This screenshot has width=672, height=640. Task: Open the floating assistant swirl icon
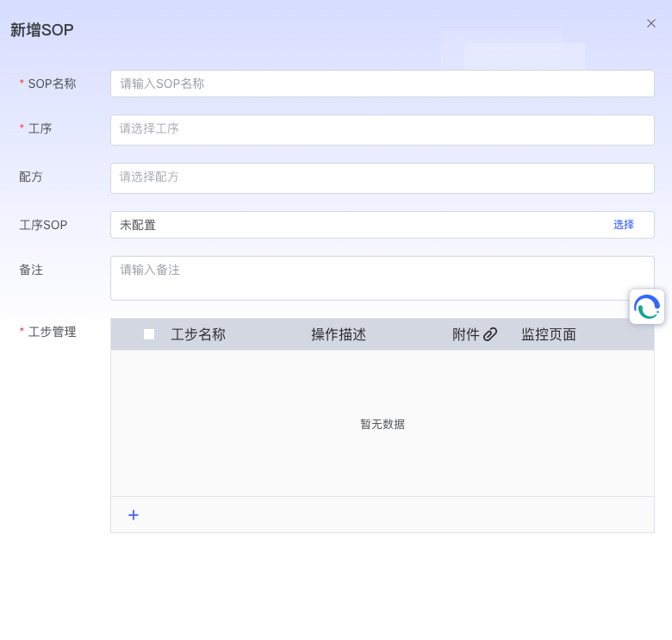click(x=646, y=307)
